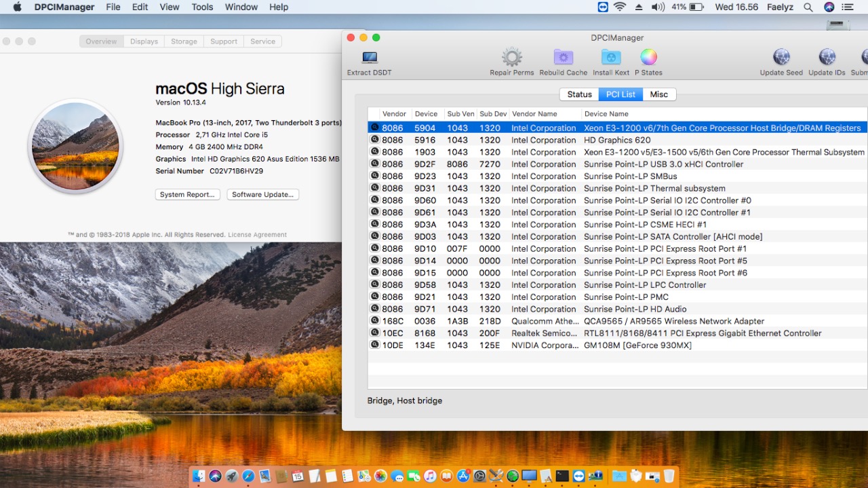This screenshot has width=868, height=488.
Task: Click the device icon on GeForce 930MX row
Action: [374, 345]
